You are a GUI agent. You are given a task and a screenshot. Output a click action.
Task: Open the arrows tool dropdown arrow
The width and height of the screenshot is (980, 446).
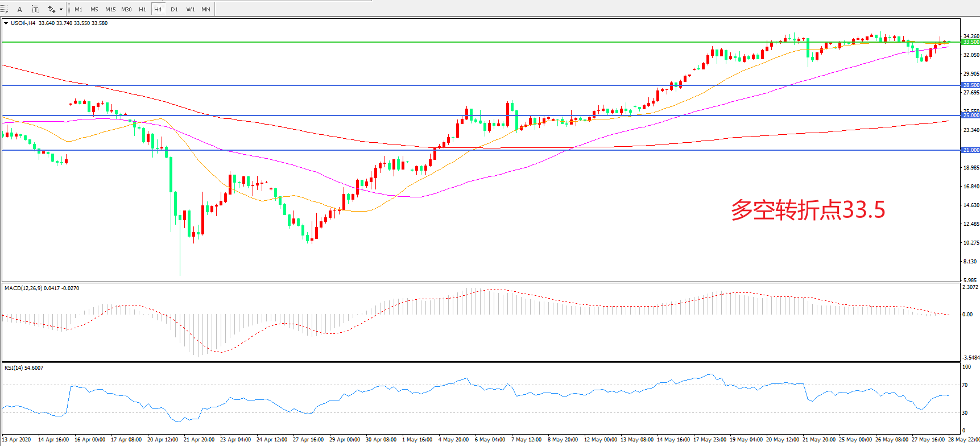pyautogui.click(x=61, y=9)
